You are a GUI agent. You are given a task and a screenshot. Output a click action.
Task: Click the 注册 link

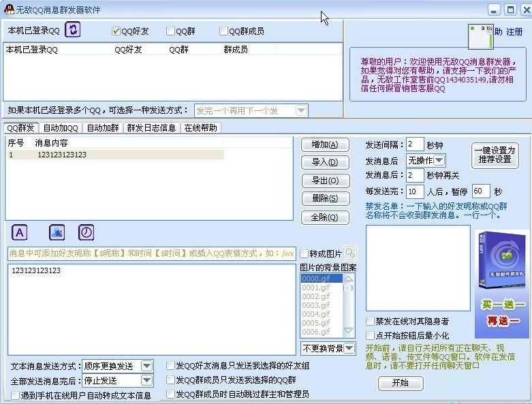click(x=514, y=32)
